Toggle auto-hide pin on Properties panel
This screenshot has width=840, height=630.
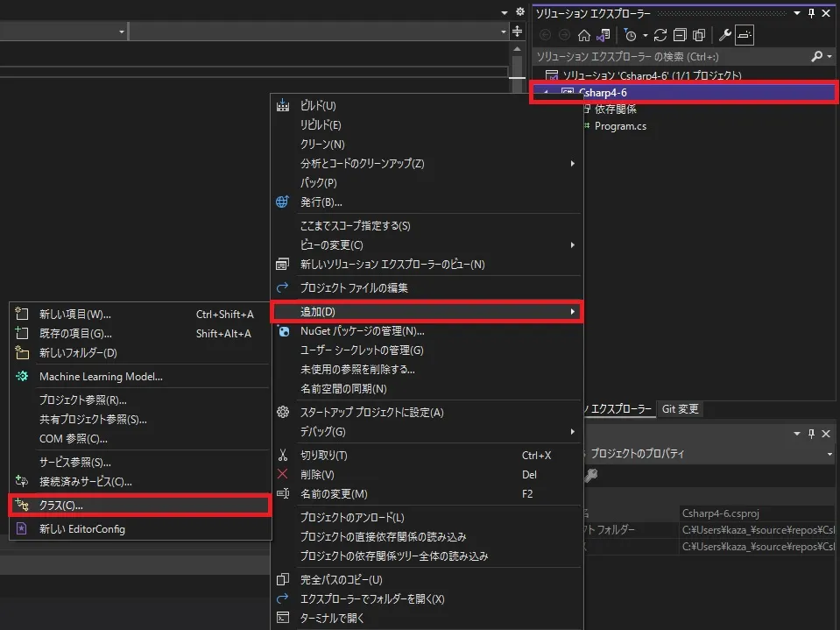811,434
